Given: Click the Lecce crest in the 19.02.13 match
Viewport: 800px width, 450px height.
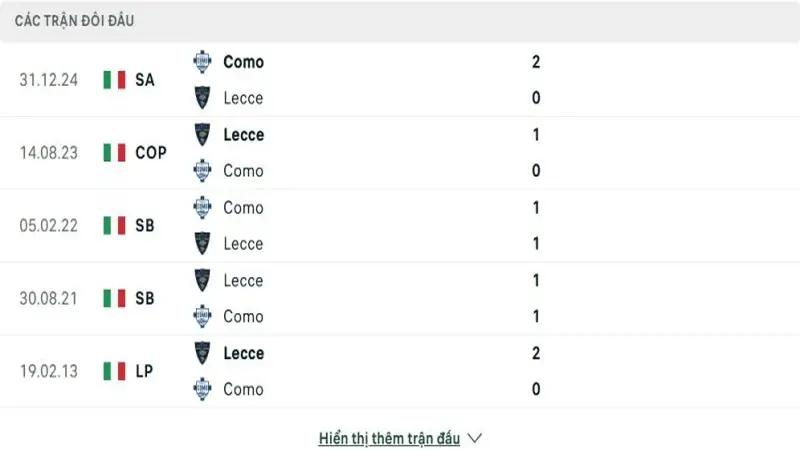Looking at the screenshot, I should tap(203, 353).
